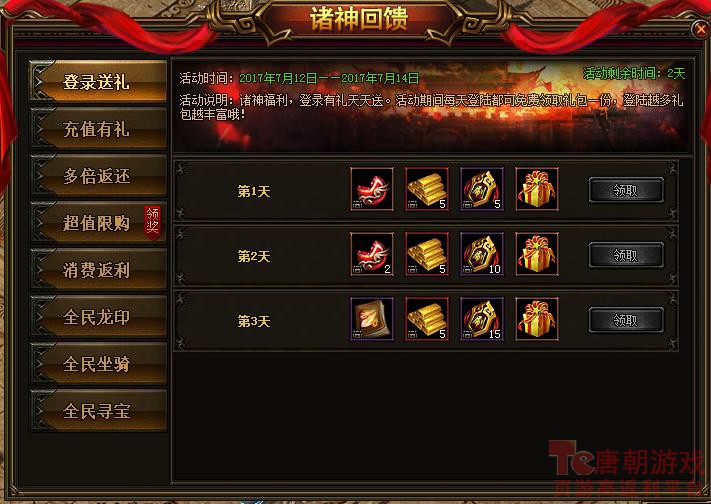Select the Day 1 gold bars reward
The width and height of the screenshot is (711, 504).
(x=427, y=189)
